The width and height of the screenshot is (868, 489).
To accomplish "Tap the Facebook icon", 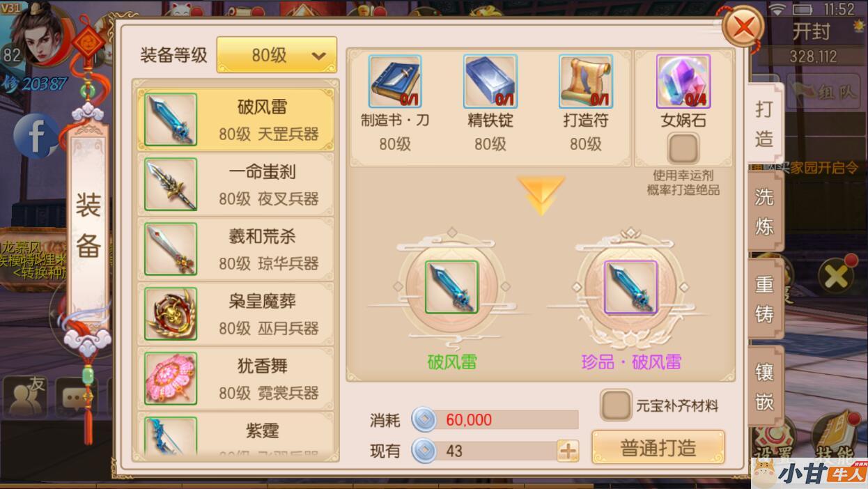I will pyautogui.click(x=35, y=135).
